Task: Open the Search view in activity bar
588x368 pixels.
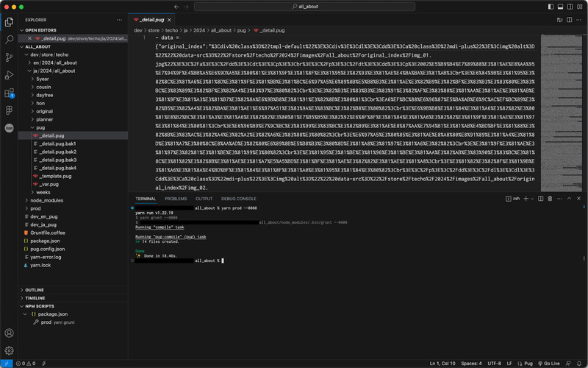Action: click(x=9, y=40)
